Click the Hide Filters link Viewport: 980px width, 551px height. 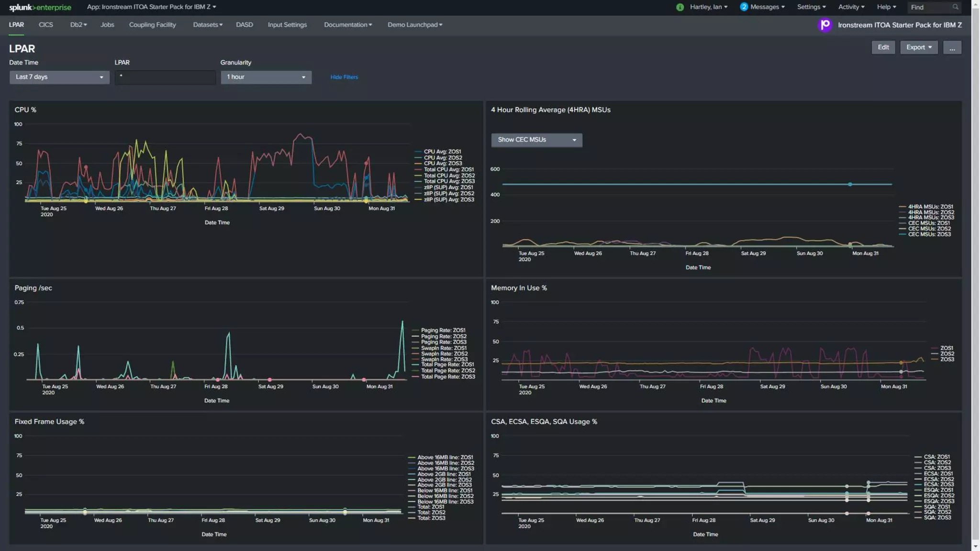click(x=344, y=77)
